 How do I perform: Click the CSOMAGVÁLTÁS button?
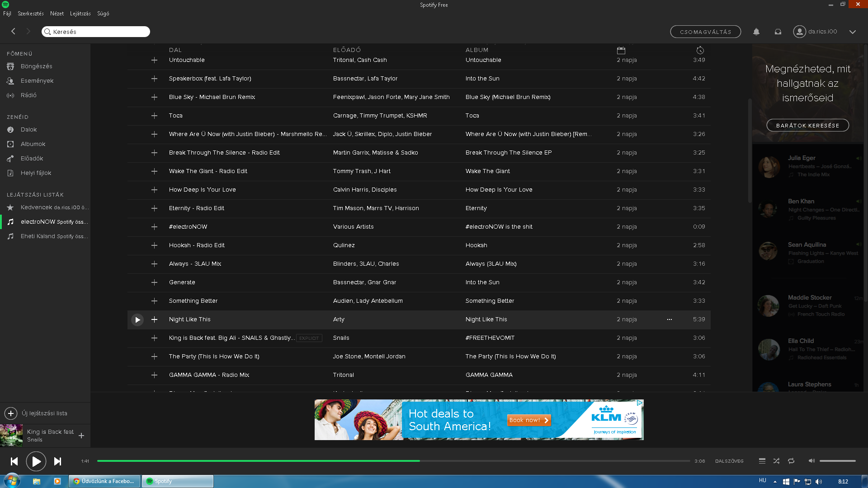click(705, 32)
